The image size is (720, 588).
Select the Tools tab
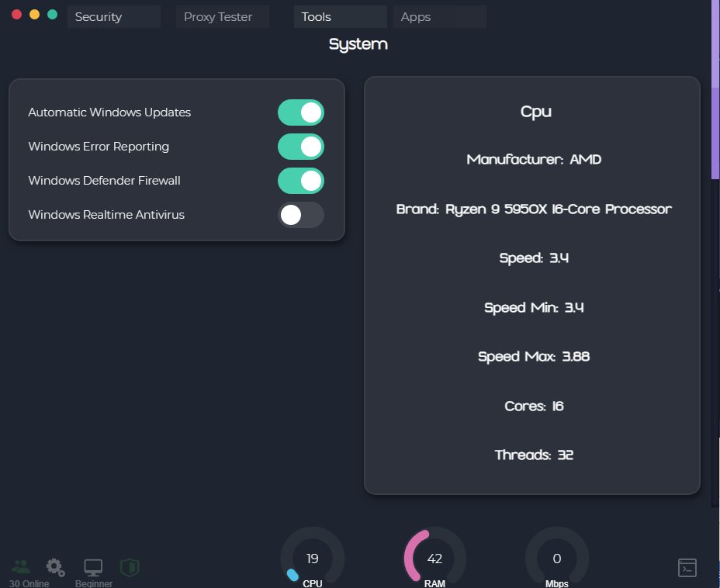341,17
